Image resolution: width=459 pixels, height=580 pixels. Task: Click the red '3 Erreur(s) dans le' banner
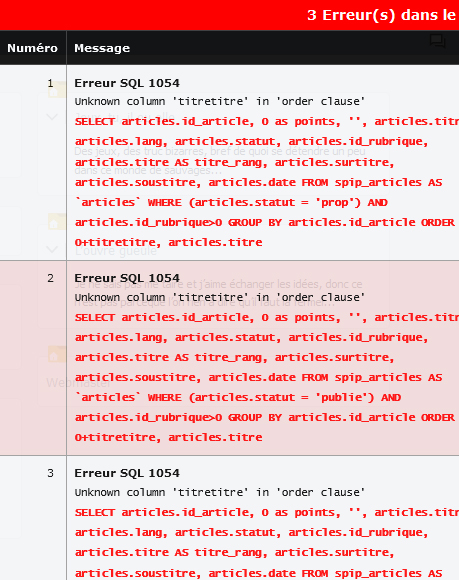[229, 15]
